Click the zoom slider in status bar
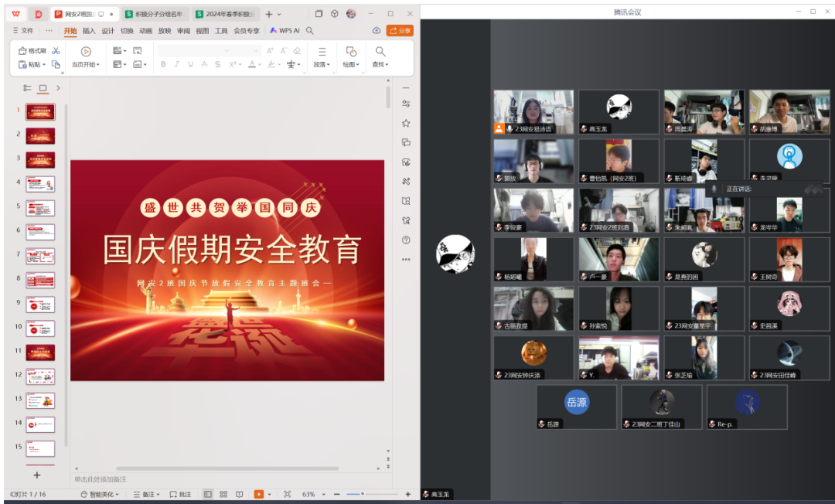 click(373, 494)
